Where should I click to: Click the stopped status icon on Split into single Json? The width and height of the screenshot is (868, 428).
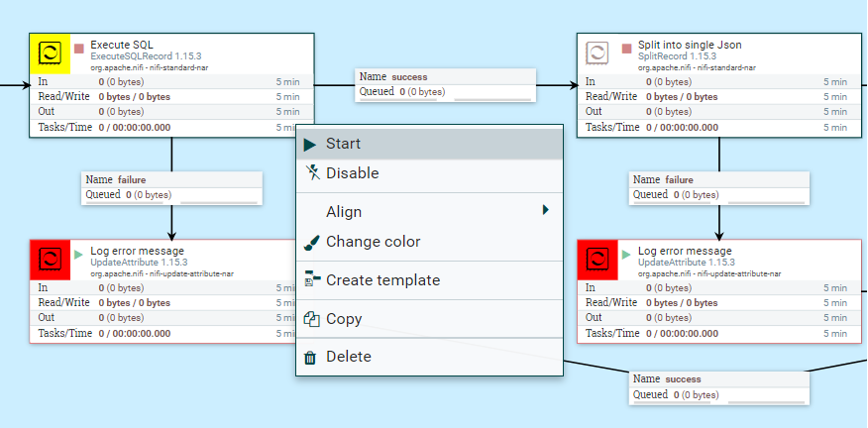click(x=626, y=48)
